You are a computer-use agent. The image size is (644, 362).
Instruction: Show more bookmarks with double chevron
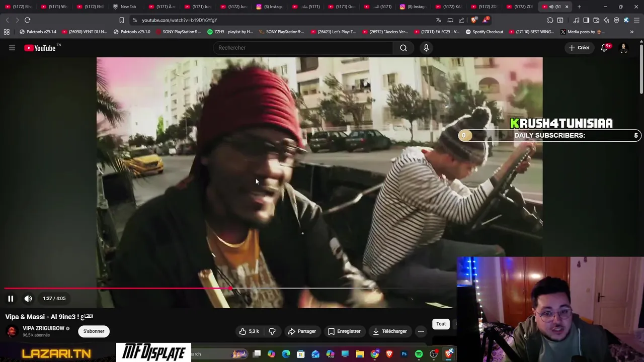coord(632,32)
